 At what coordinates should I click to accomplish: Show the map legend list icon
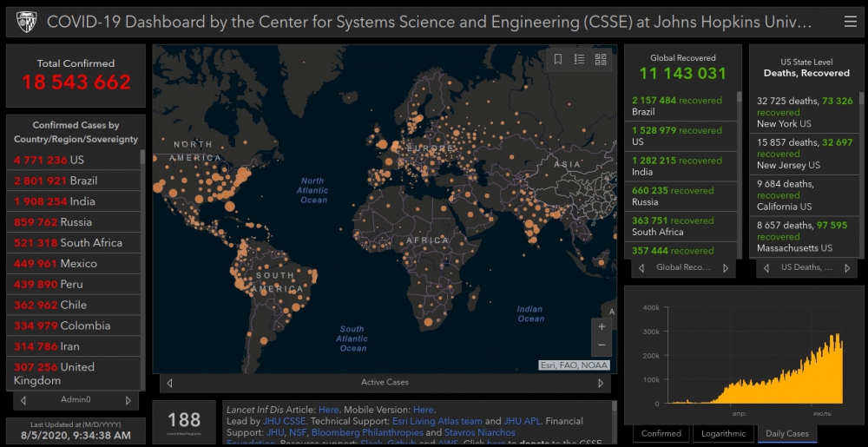[579, 59]
